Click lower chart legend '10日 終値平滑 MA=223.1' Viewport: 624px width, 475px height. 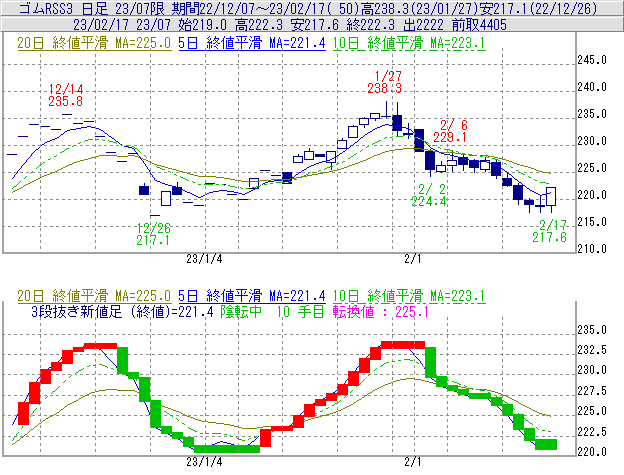coord(409,296)
